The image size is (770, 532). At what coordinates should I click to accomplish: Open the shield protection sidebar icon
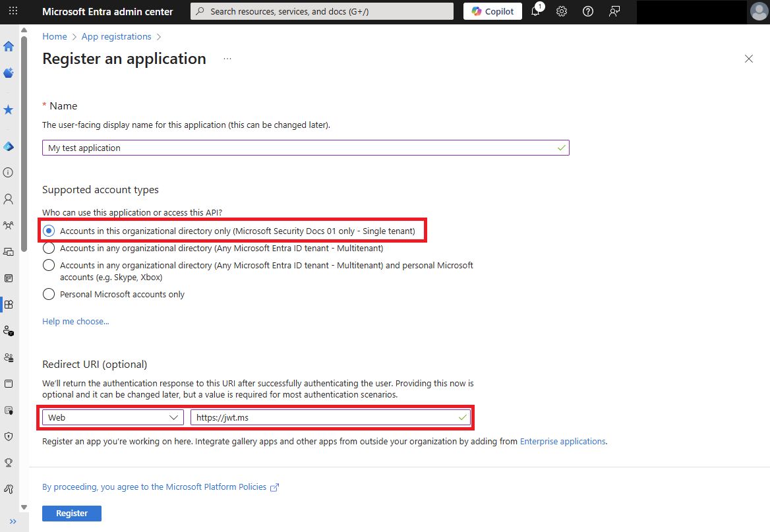point(9,436)
